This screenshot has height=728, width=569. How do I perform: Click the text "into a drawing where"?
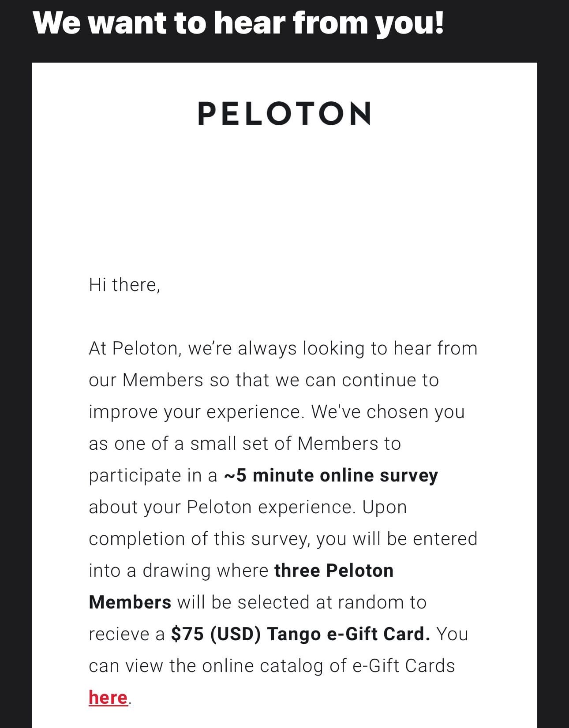tap(178, 571)
